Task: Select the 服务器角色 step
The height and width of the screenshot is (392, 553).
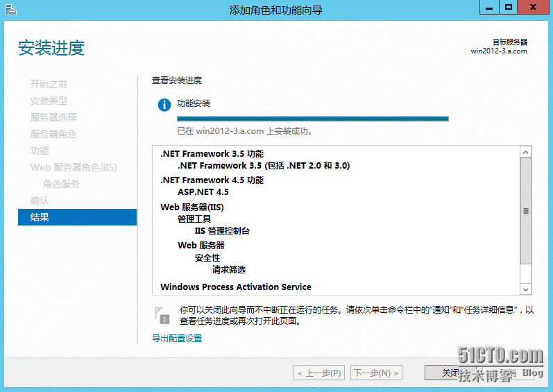Action: [x=53, y=134]
